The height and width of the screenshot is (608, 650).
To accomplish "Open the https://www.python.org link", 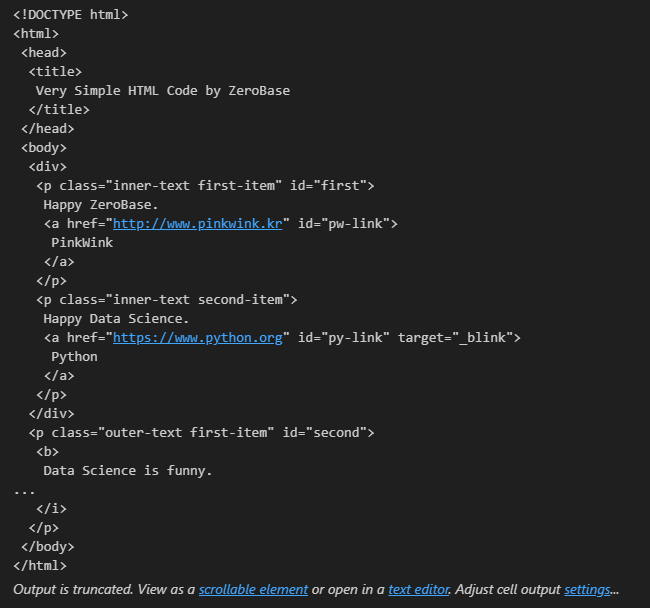I will click(x=197, y=338).
